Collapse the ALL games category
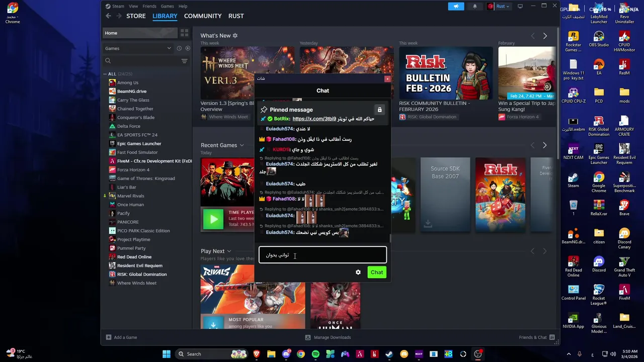 [105, 74]
